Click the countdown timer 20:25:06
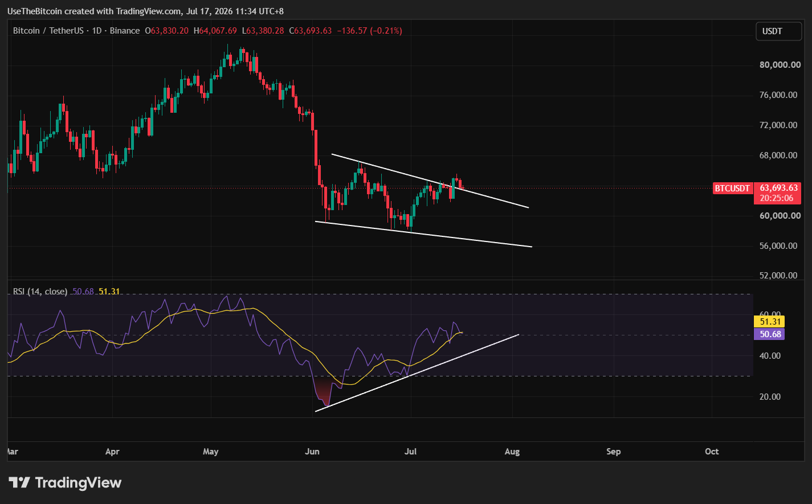 tap(778, 198)
